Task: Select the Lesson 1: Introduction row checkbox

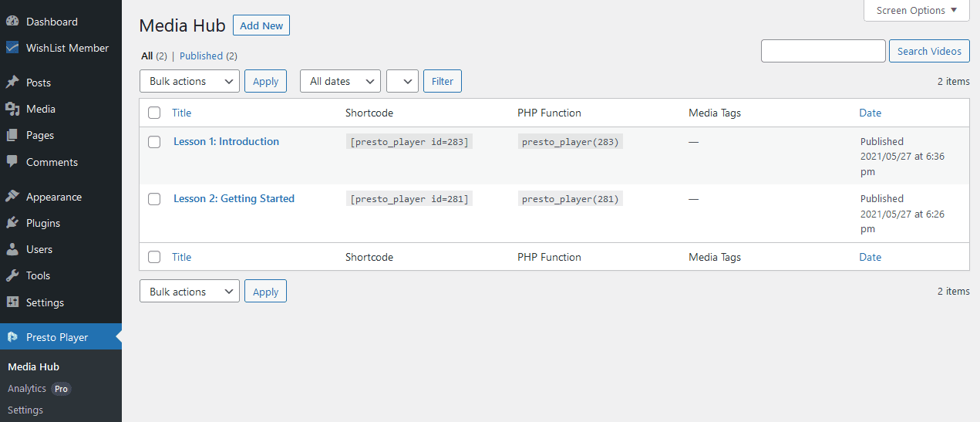Action: (154, 142)
